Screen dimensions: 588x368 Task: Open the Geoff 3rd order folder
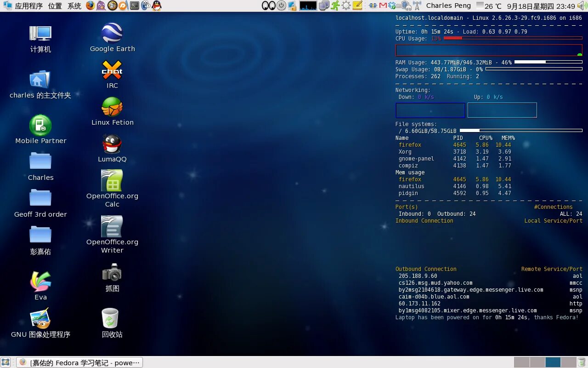tap(40, 203)
